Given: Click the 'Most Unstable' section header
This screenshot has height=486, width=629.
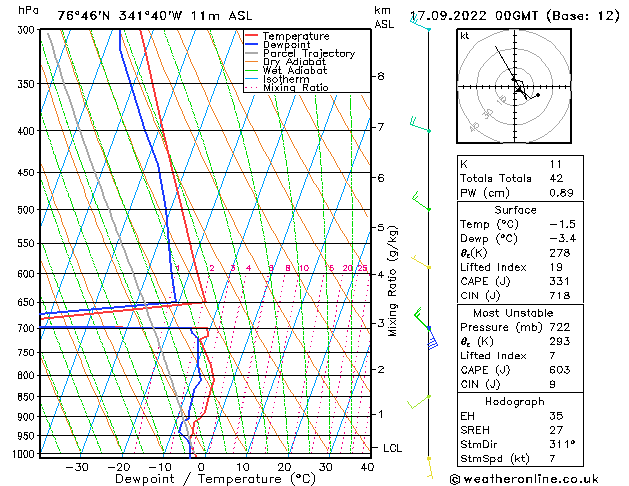Looking at the screenshot, I should [513, 313].
